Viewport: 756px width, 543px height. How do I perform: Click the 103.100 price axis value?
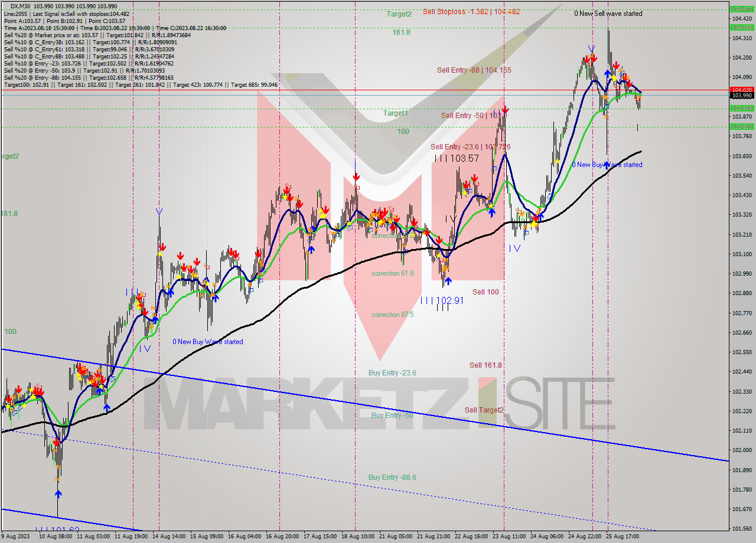(742, 254)
